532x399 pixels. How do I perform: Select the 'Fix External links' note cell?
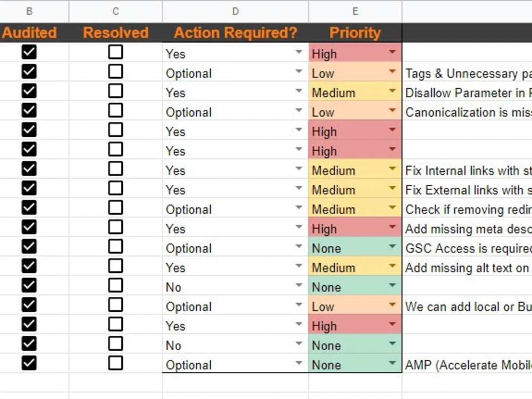point(467,190)
